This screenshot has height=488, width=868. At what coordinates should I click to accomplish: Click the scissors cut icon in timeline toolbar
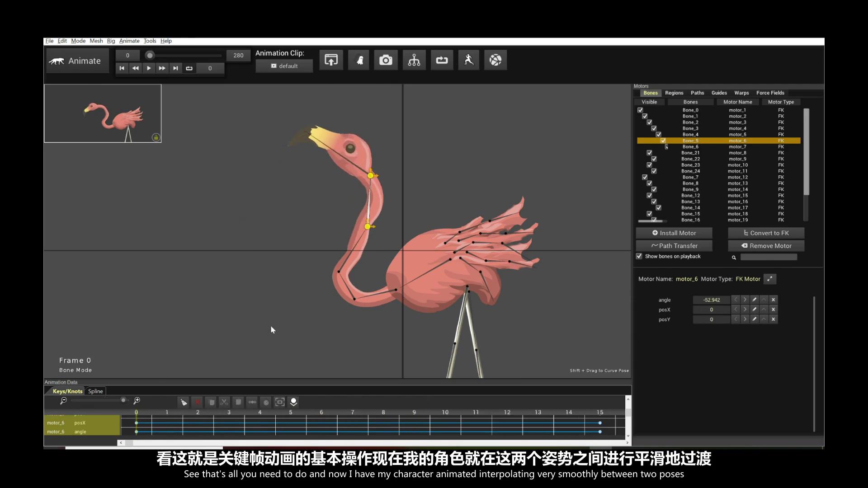(224, 402)
